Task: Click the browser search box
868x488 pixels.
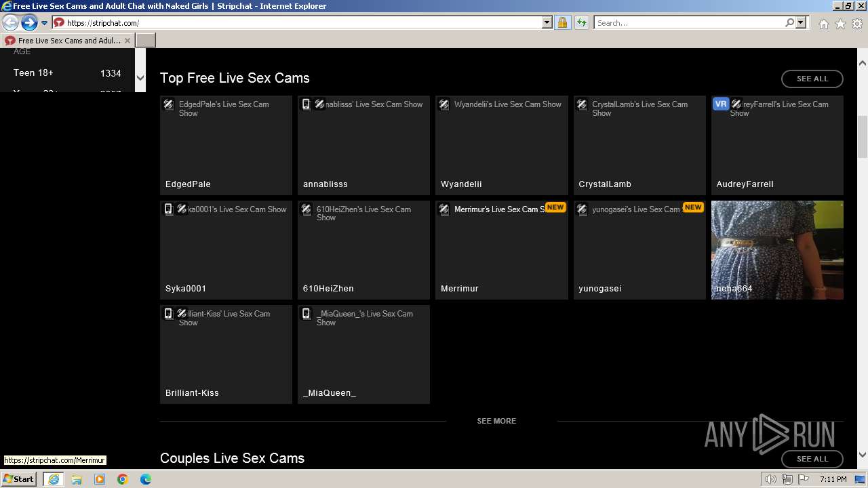Action: pyautogui.click(x=688, y=23)
